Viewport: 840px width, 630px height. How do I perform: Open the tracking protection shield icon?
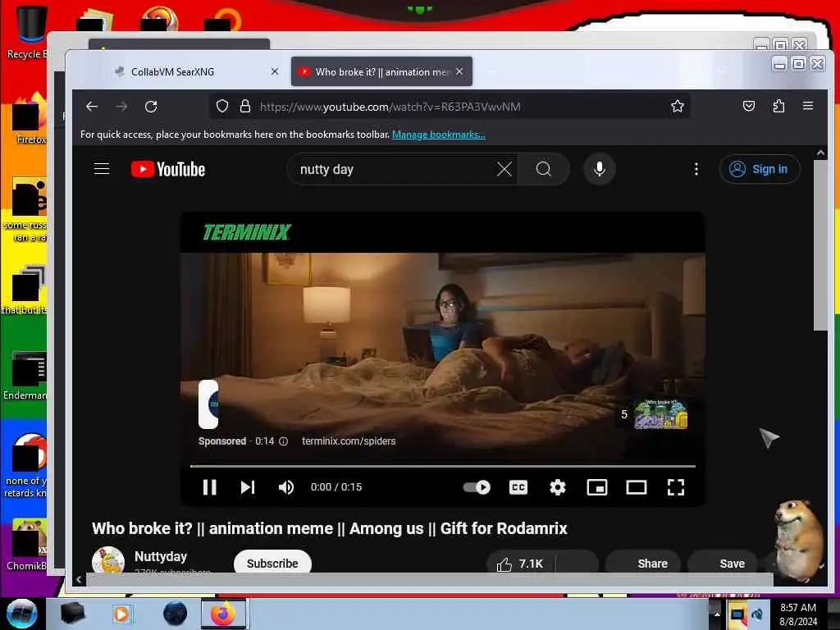(222, 106)
